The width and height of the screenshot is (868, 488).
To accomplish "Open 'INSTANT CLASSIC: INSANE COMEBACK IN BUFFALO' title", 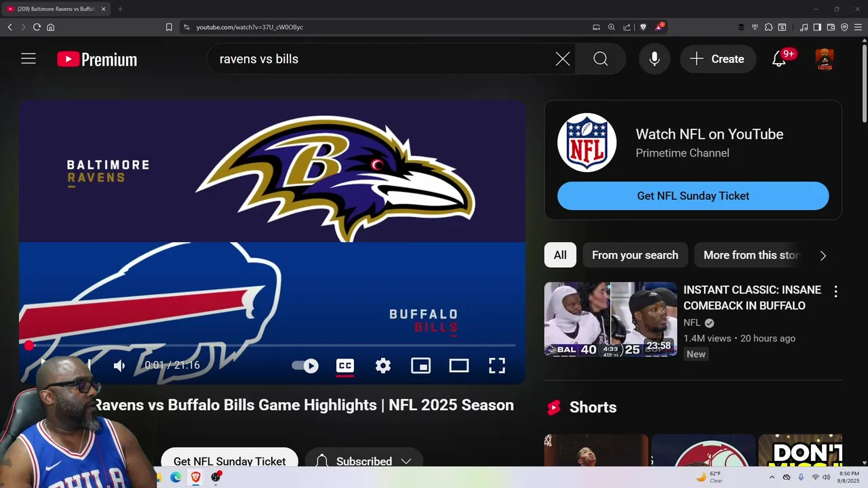I will 752,298.
